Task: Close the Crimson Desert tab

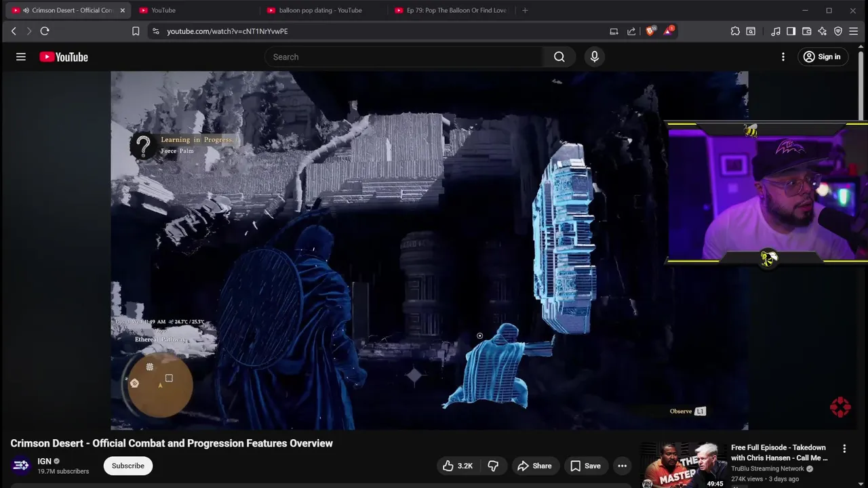Action: pyautogui.click(x=122, y=10)
